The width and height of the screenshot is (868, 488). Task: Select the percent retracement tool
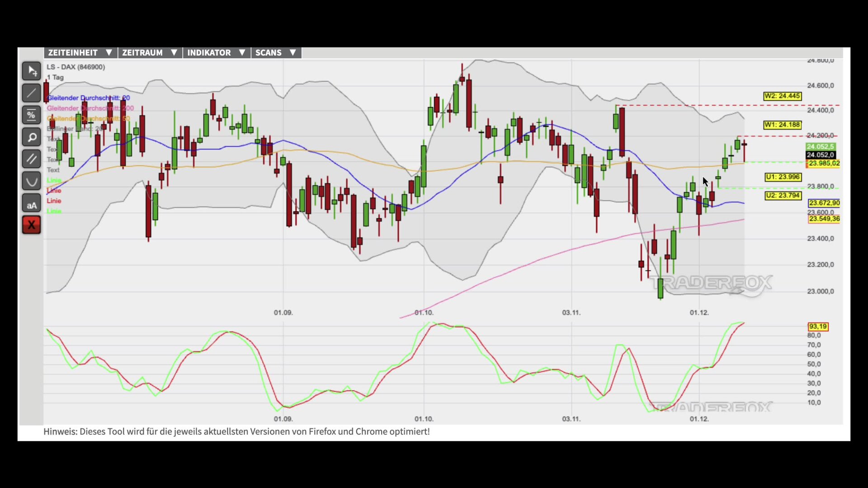(32, 115)
